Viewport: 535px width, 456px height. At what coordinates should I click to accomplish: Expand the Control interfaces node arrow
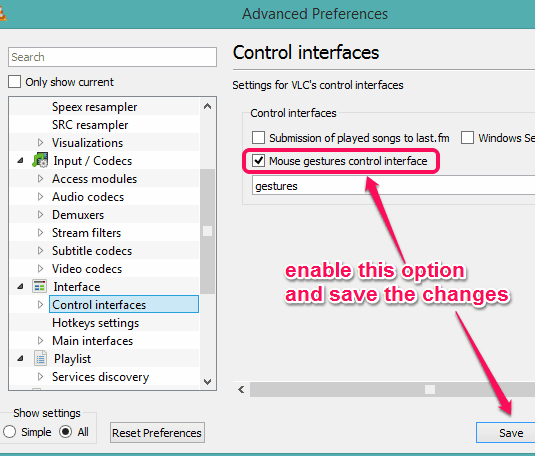[x=40, y=304]
